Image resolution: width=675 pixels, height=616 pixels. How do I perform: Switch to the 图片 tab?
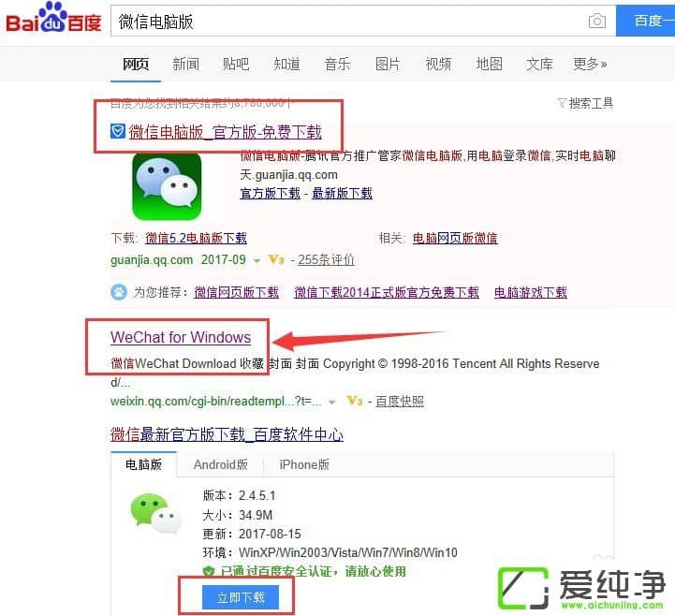pyautogui.click(x=388, y=65)
